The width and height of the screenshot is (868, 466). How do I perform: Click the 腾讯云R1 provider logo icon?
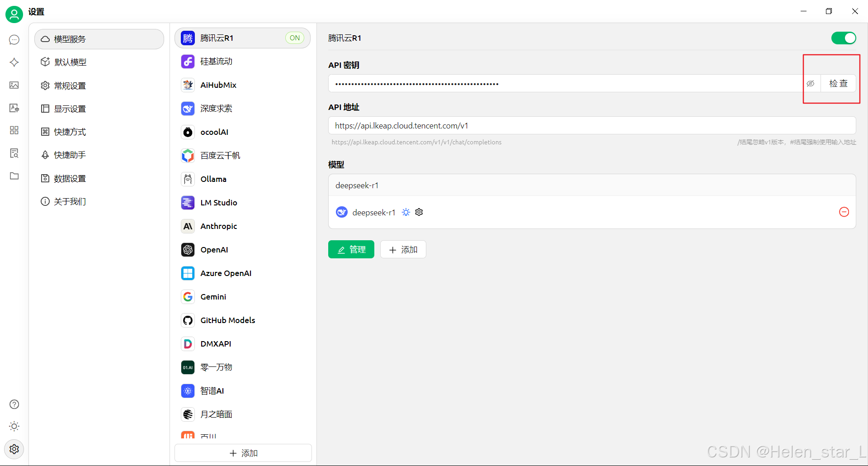[x=188, y=38]
